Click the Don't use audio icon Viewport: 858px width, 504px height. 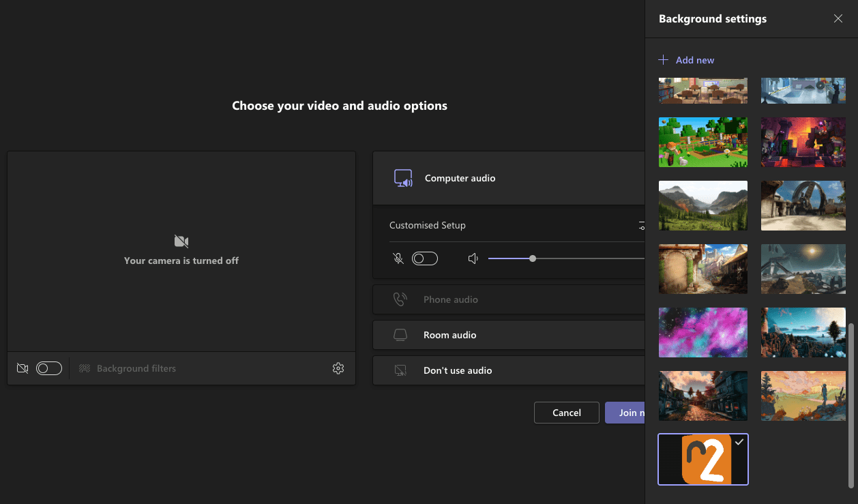pyautogui.click(x=400, y=370)
